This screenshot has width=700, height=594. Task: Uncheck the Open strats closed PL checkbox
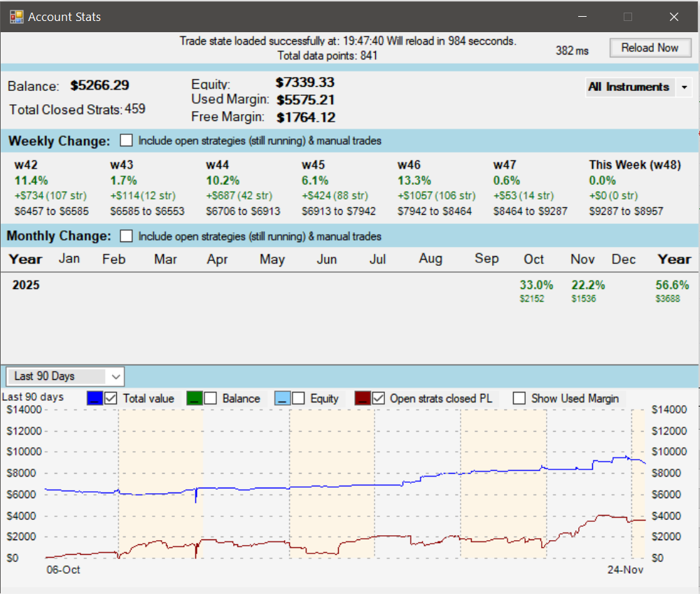pos(378,398)
